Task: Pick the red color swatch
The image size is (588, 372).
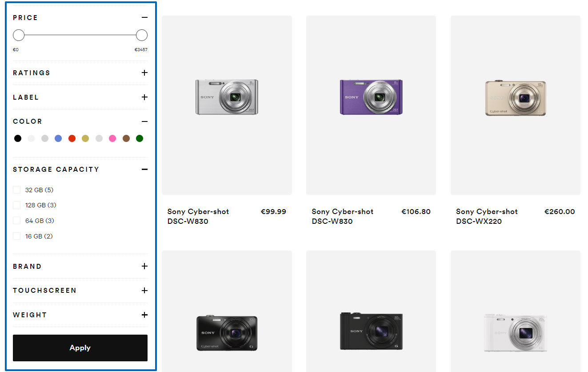Action: (x=72, y=138)
